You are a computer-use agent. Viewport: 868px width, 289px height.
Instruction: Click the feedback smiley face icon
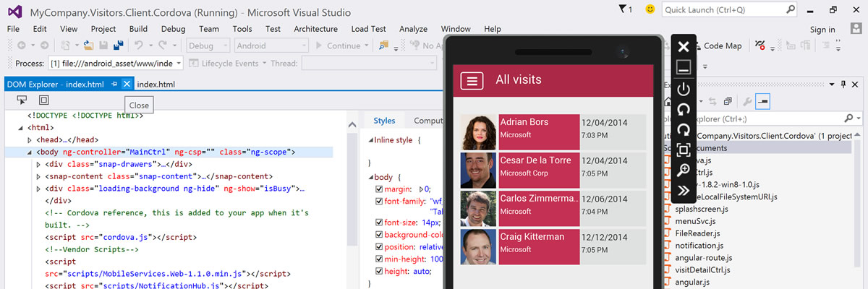(650, 9)
